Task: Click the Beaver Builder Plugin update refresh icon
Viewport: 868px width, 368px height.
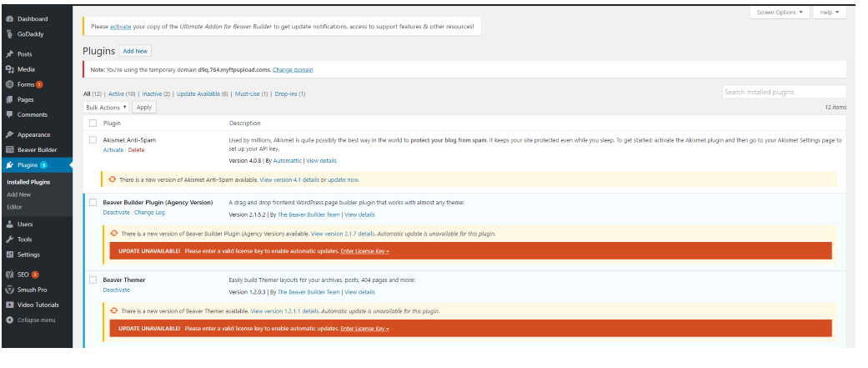Action: pos(114,234)
